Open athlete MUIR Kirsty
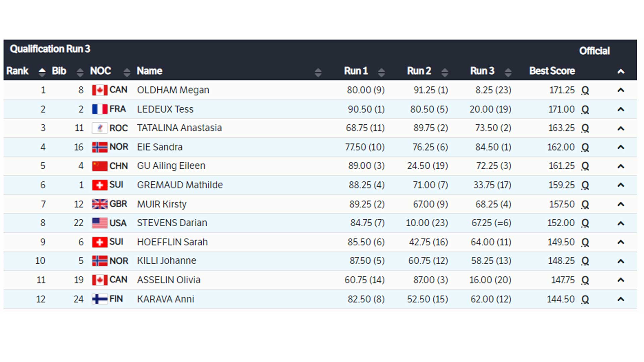 [x=162, y=204]
